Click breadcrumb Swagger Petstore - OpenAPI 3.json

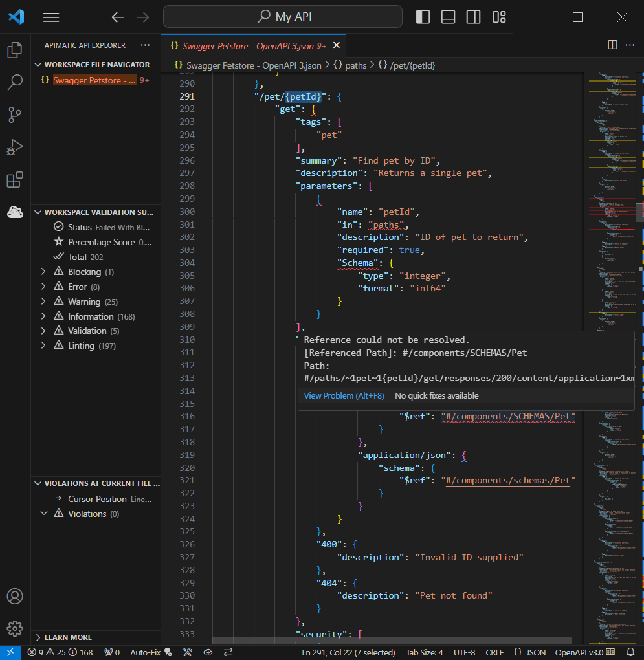point(248,65)
